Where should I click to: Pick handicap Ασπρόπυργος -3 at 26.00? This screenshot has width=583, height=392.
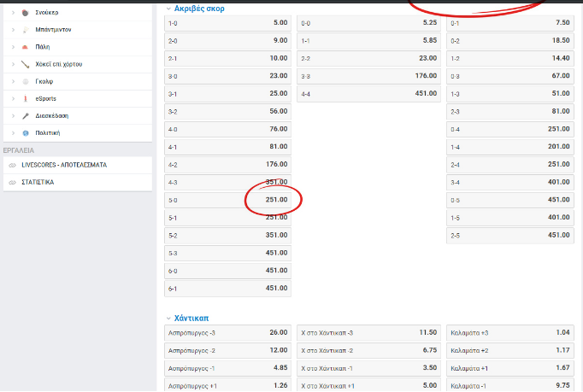[228, 333]
